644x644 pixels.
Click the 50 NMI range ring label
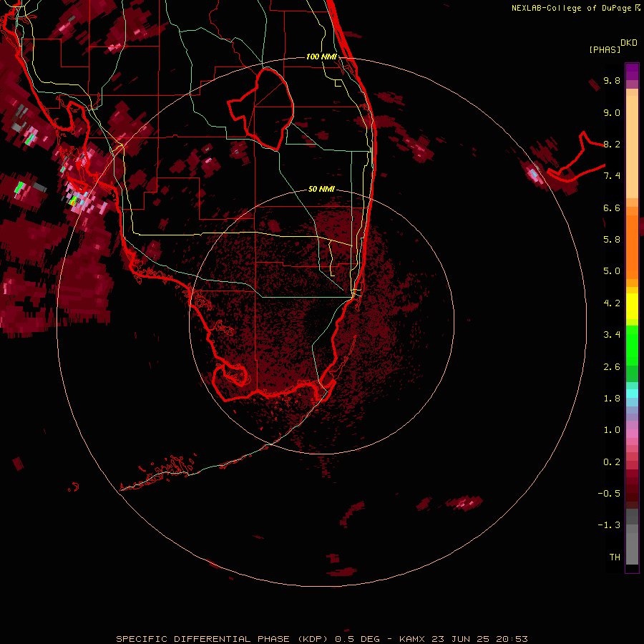pyautogui.click(x=321, y=189)
